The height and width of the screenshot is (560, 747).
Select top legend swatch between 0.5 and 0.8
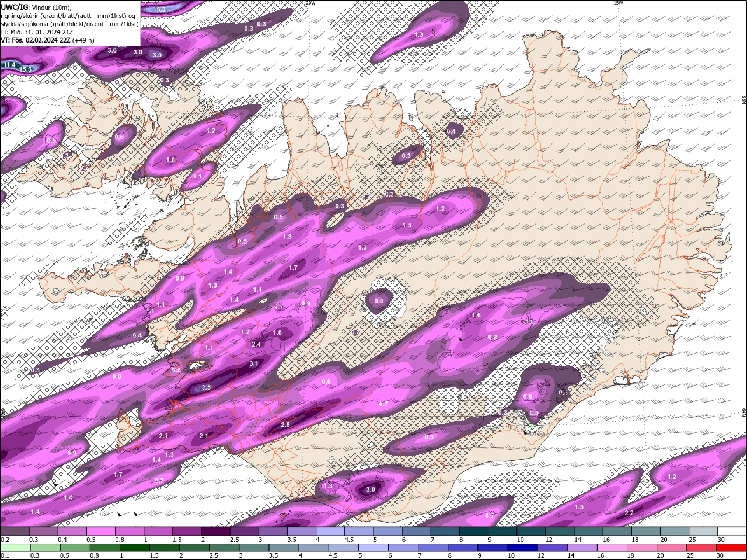(100, 531)
